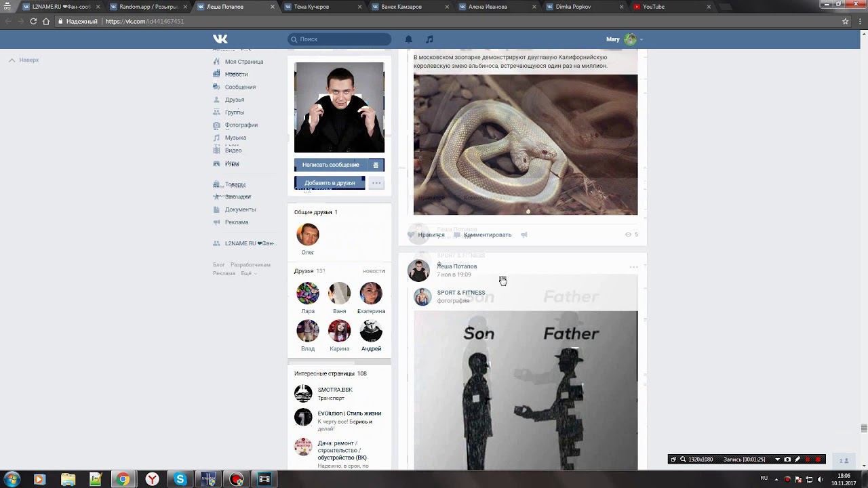Click the Добавить в друзья button

click(x=330, y=183)
